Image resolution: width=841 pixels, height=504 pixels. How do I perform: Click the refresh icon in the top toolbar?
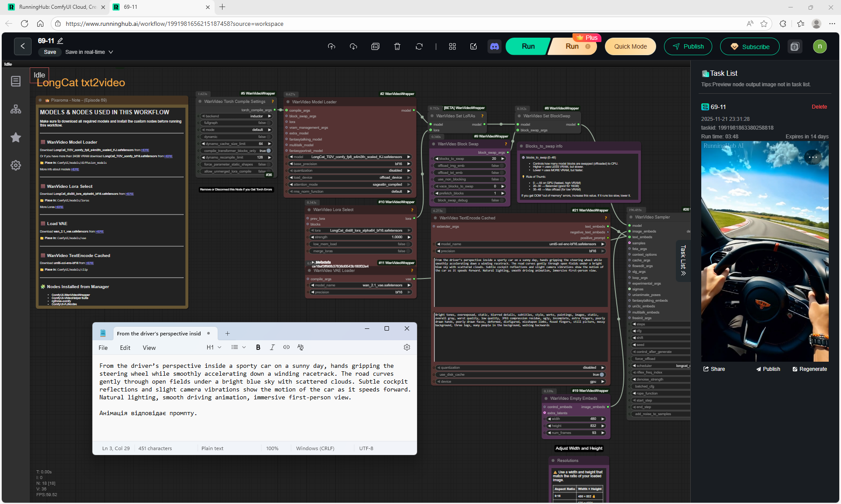coord(419,46)
